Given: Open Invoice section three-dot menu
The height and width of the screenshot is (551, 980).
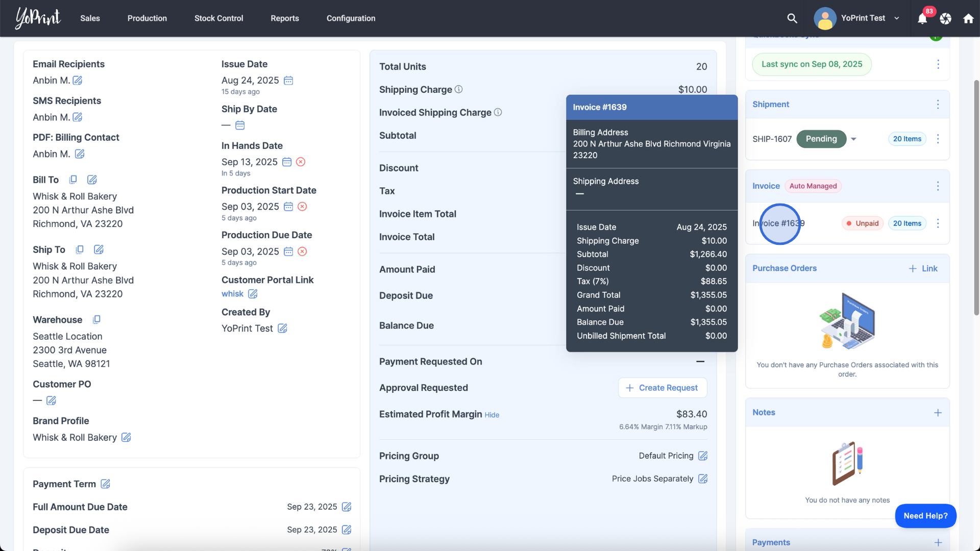Looking at the screenshot, I should (x=938, y=186).
